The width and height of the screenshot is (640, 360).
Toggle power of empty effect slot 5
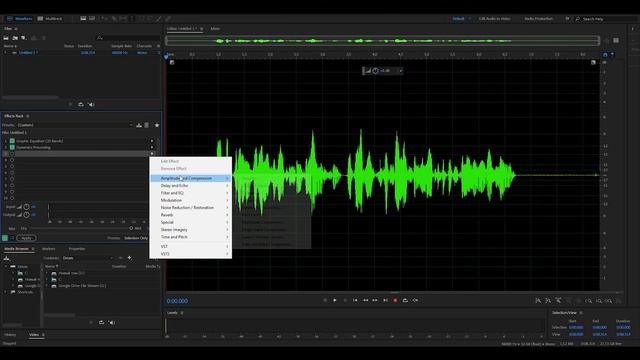(12, 167)
